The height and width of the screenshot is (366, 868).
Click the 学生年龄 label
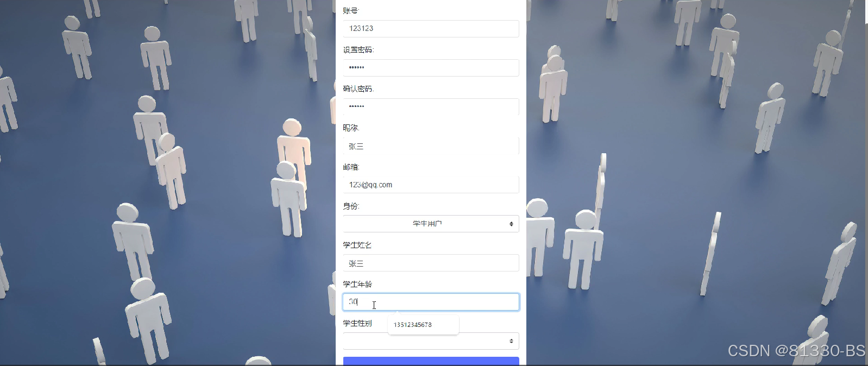point(357,285)
